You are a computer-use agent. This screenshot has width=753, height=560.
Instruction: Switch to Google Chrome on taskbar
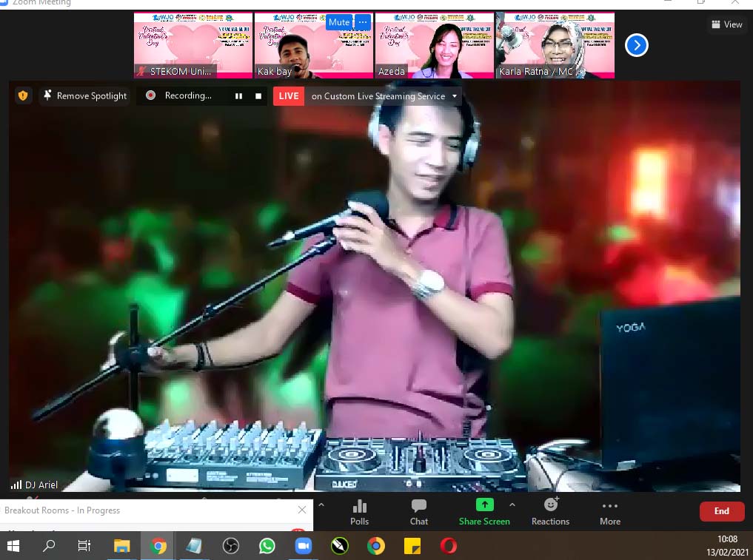coord(158,546)
